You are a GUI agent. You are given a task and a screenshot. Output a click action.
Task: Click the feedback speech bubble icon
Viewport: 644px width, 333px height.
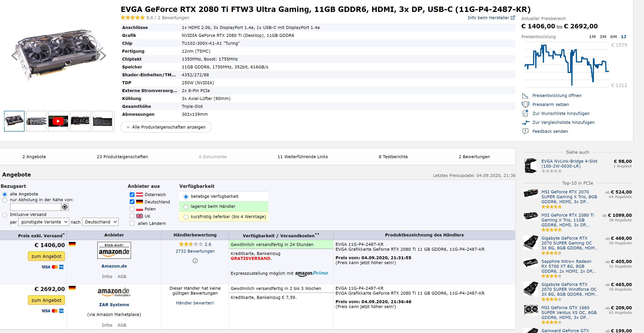coord(525,131)
